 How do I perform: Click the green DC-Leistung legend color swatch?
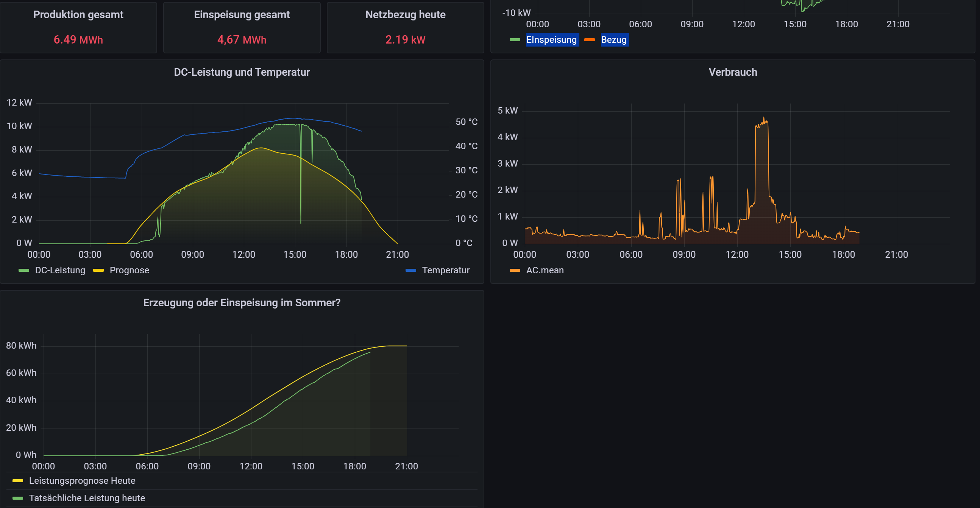[x=23, y=270]
